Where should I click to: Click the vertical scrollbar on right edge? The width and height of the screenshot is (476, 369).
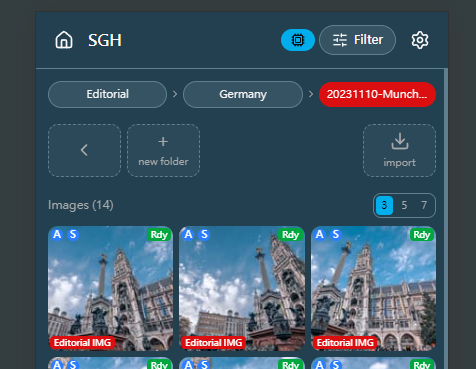tap(446, 219)
